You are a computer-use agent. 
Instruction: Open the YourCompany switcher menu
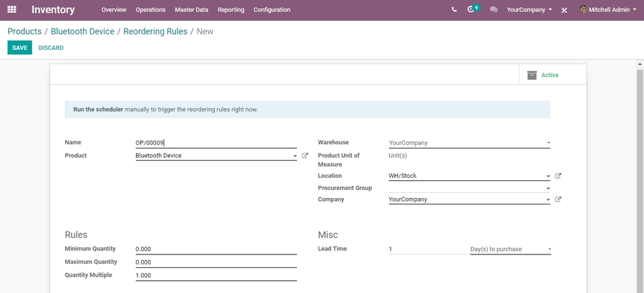pos(529,10)
